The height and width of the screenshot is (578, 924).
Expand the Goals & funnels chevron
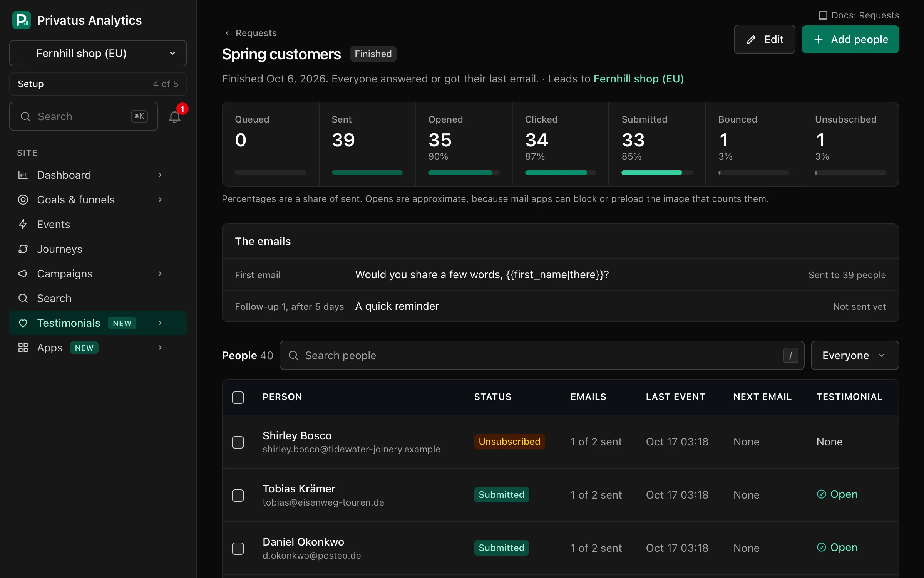click(160, 200)
